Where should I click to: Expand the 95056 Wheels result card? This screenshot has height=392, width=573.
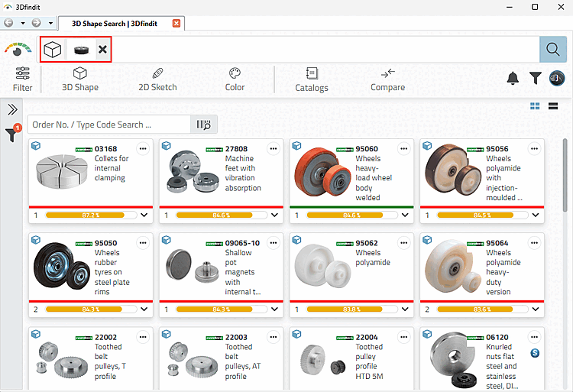click(536, 215)
